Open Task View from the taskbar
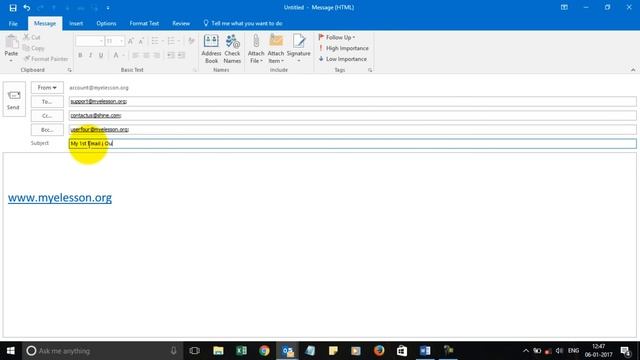Screen dimensions: 640x360 [195, 351]
